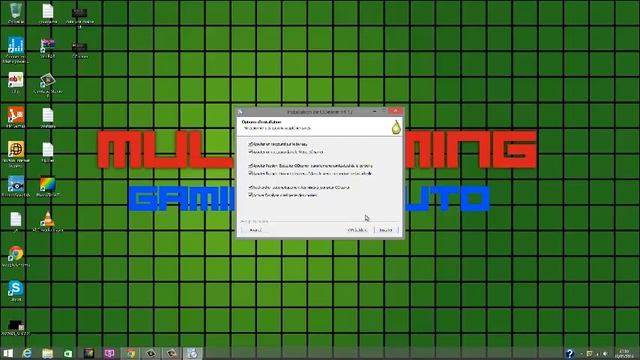Switch to Chrome in the taskbar
This screenshot has width=640, height=360.
tap(131, 353)
